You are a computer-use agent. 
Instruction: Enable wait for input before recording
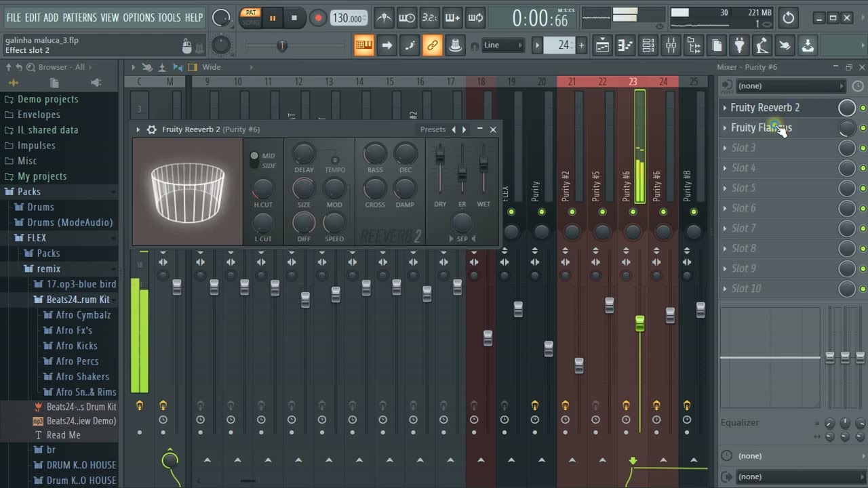click(x=407, y=18)
